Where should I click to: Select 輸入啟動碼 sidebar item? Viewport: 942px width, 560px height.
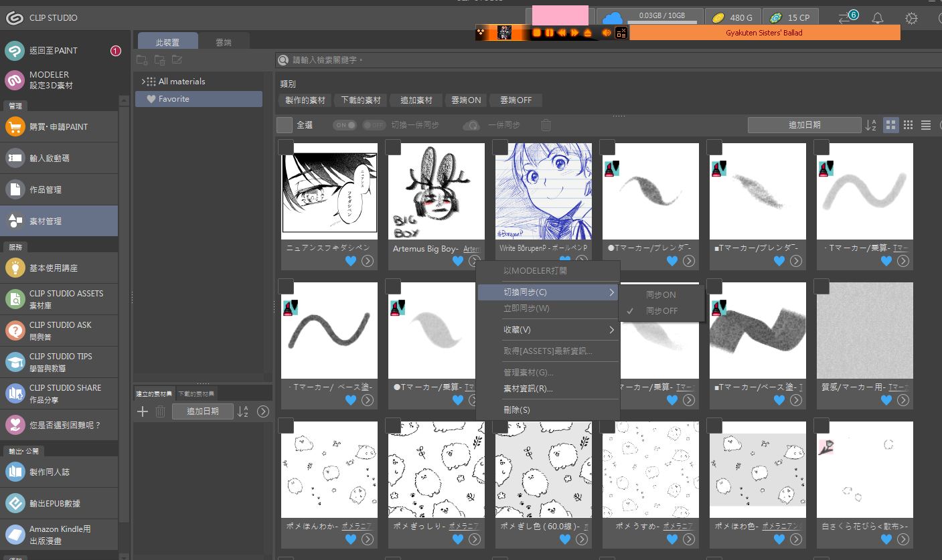59,158
